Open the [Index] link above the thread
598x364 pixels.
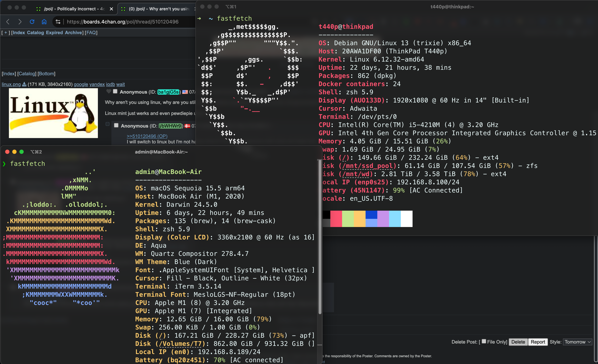coord(9,73)
